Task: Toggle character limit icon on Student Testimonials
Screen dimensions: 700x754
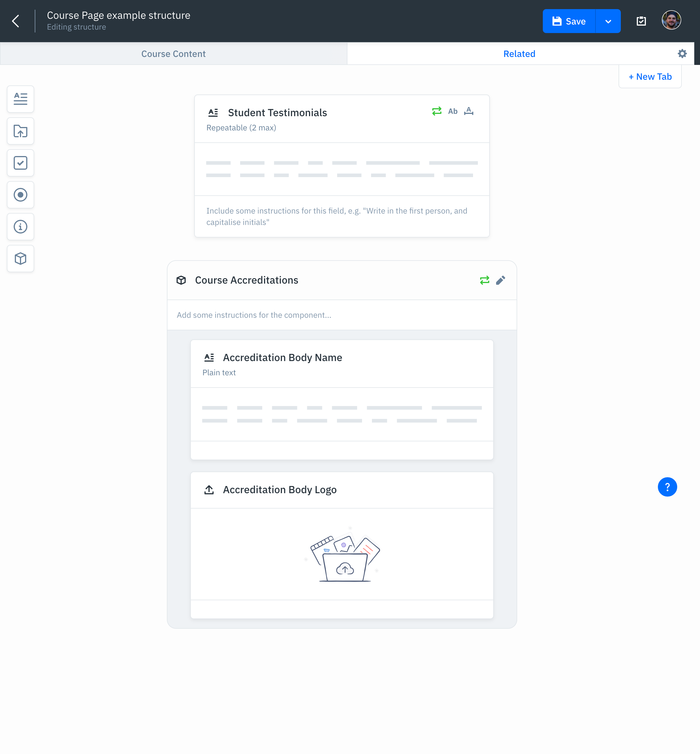Action: (468, 111)
